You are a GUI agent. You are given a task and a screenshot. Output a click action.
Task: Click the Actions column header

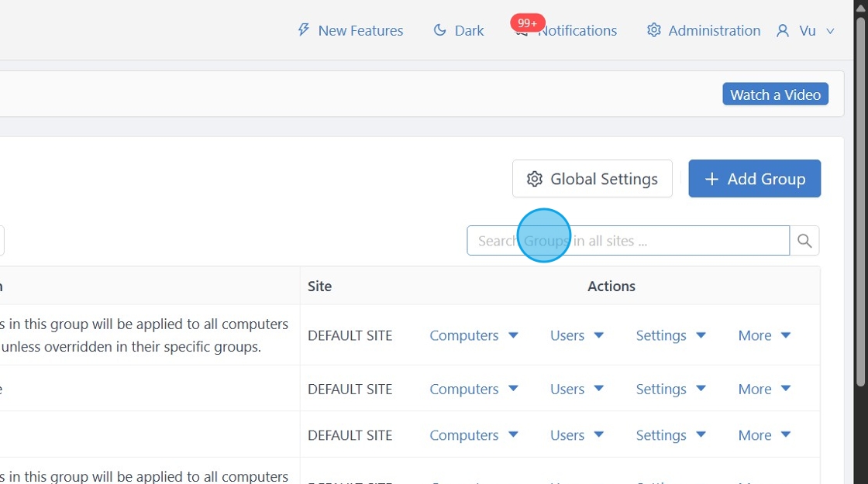point(611,286)
